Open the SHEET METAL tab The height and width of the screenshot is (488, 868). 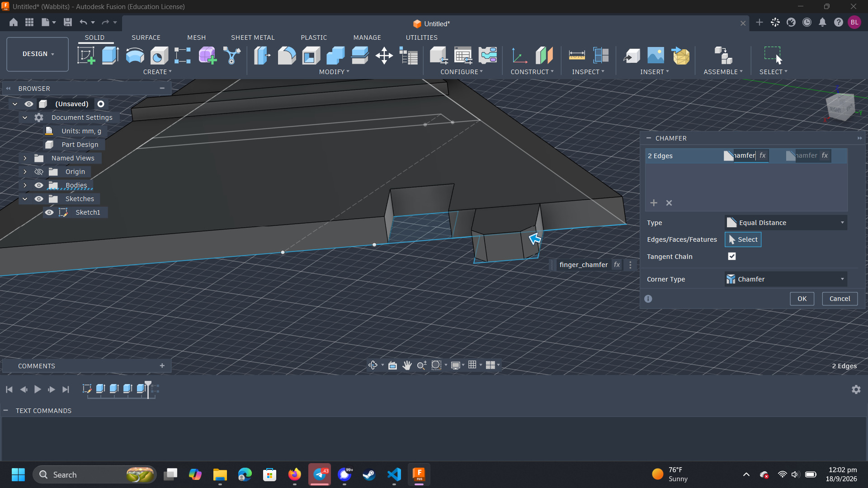[x=253, y=38]
